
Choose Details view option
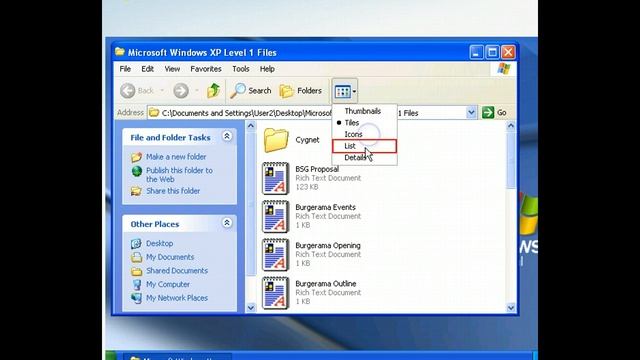click(x=364, y=158)
